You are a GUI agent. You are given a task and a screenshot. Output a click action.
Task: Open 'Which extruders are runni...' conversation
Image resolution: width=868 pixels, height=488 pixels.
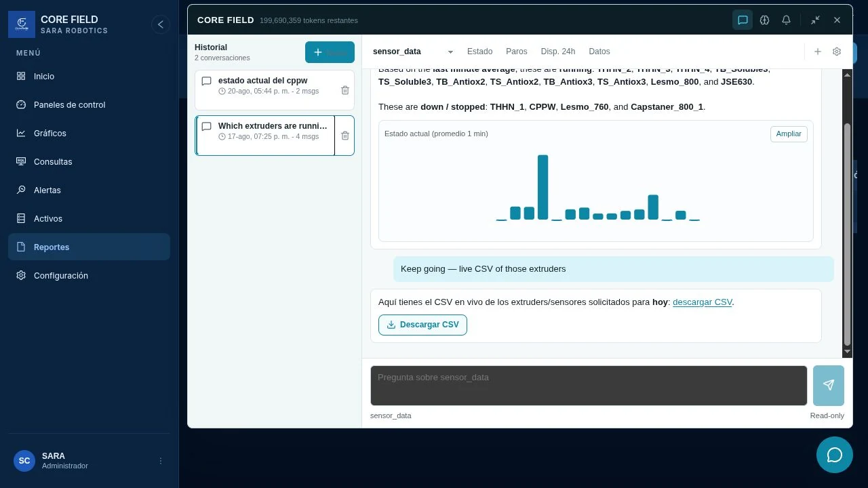coord(265,136)
